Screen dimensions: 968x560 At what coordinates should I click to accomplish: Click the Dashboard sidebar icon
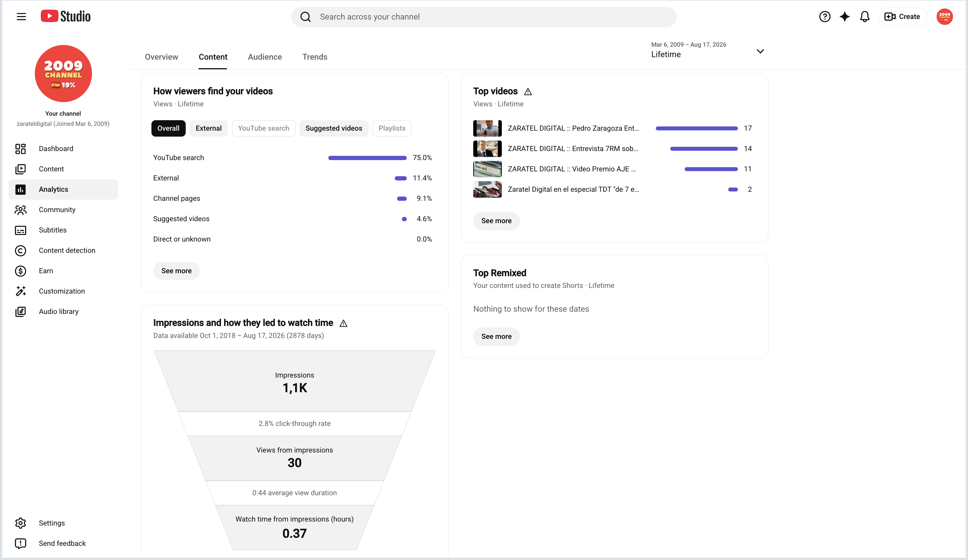click(x=20, y=148)
